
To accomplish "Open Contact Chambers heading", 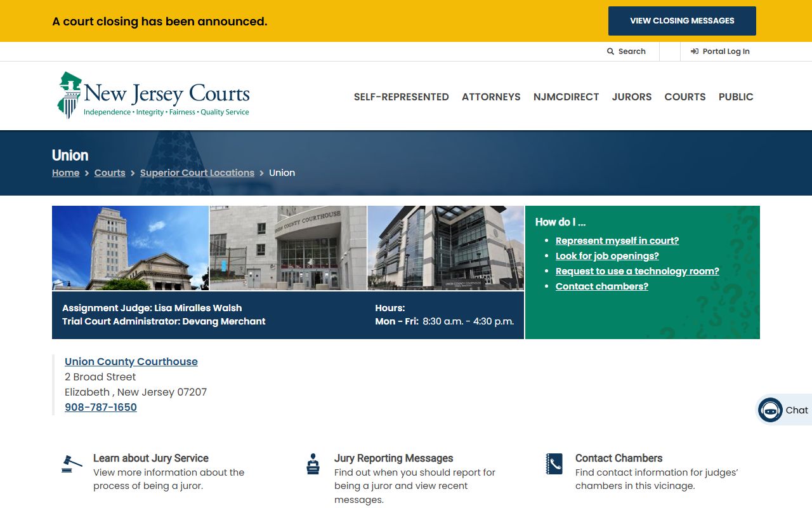I will pos(619,458).
